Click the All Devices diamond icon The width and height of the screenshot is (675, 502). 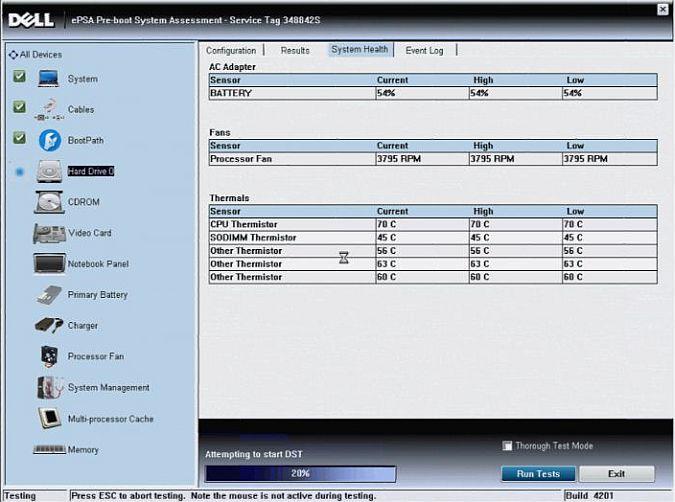[13, 55]
